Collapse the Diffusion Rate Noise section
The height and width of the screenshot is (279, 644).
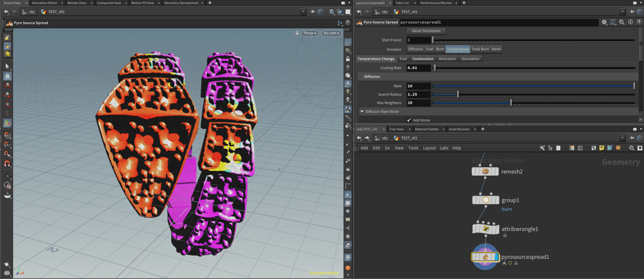tap(362, 111)
